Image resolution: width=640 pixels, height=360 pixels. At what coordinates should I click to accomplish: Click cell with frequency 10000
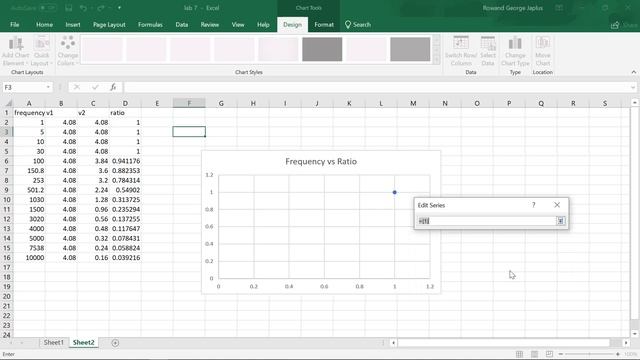point(29,258)
